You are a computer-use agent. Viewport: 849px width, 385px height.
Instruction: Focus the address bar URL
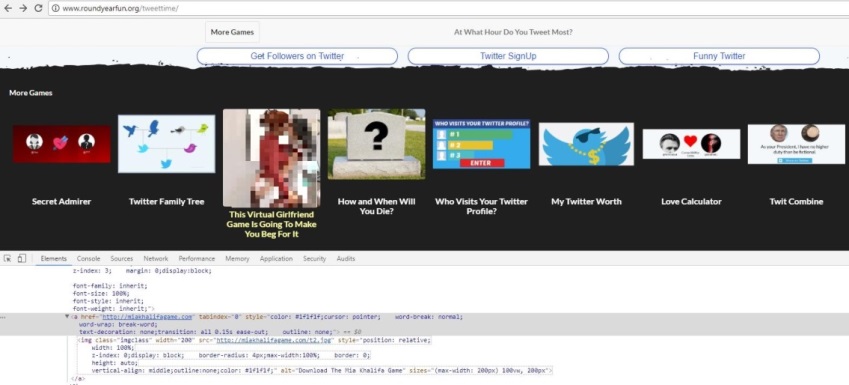point(120,9)
